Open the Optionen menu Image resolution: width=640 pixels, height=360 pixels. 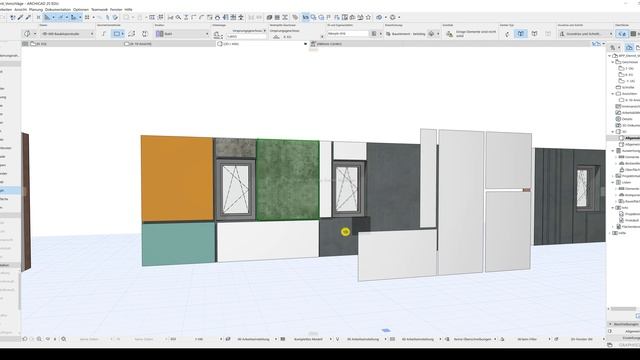point(81,9)
